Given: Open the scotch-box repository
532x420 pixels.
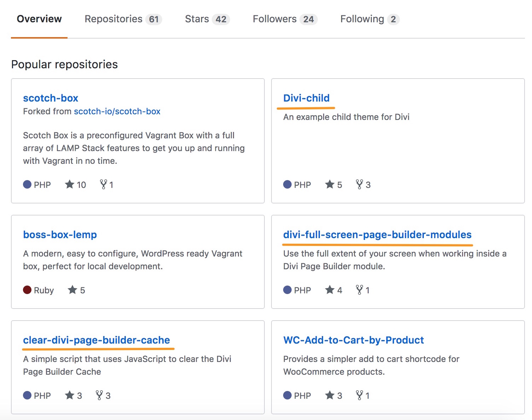Looking at the screenshot, I should tap(51, 98).
